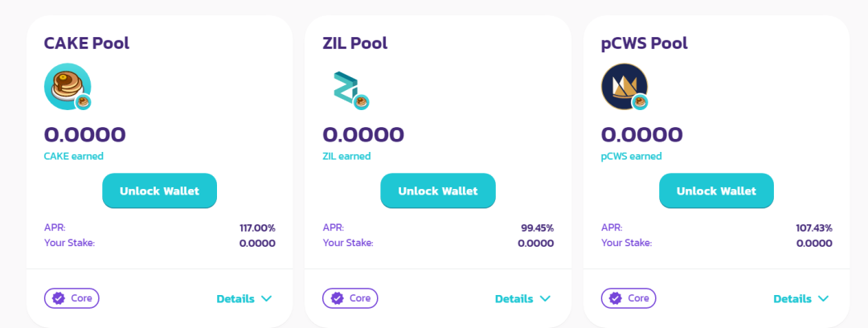The height and width of the screenshot is (328, 868).
Task: Unlock Wallet in the ZIL Pool
Action: (438, 191)
